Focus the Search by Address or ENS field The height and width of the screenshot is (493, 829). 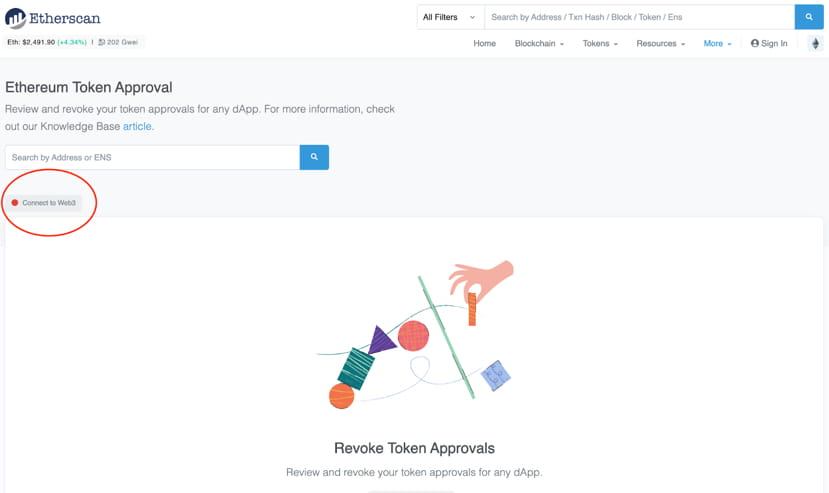152,157
